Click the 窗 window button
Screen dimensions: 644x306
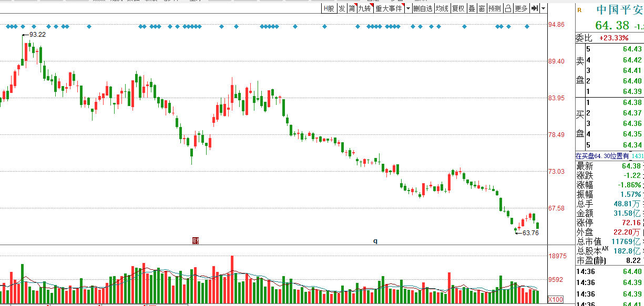(482, 8)
